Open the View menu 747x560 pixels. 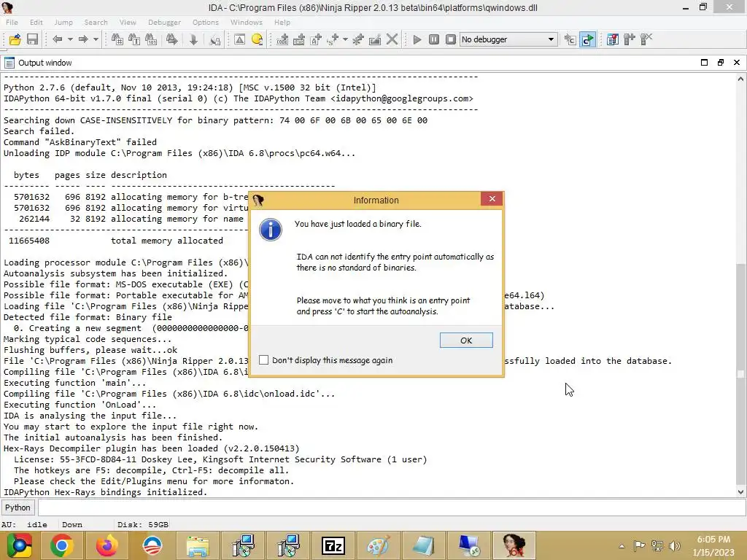(x=128, y=23)
